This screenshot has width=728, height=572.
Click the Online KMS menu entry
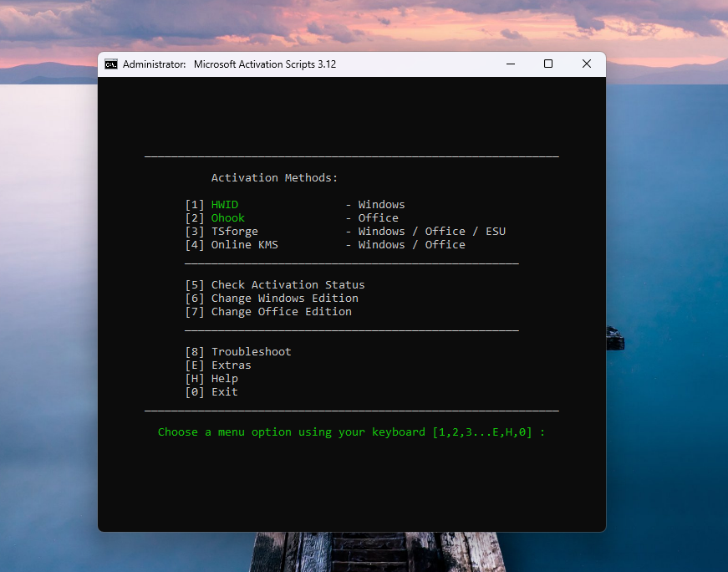[245, 245]
